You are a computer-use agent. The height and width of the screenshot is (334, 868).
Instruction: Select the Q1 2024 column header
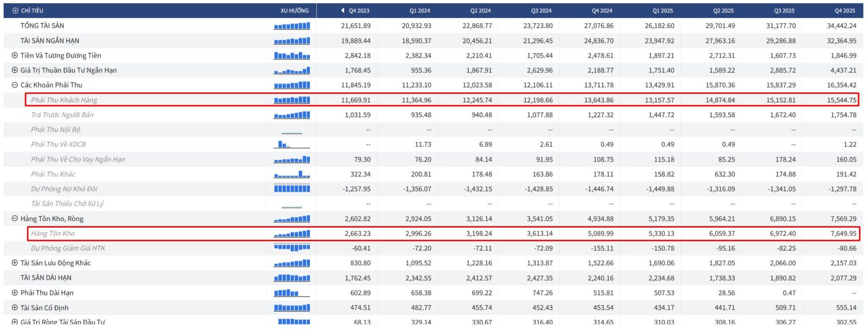(420, 11)
